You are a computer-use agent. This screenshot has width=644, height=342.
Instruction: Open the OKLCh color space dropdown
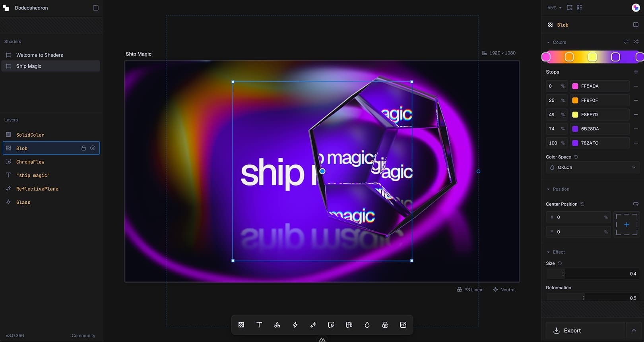click(593, 168)
